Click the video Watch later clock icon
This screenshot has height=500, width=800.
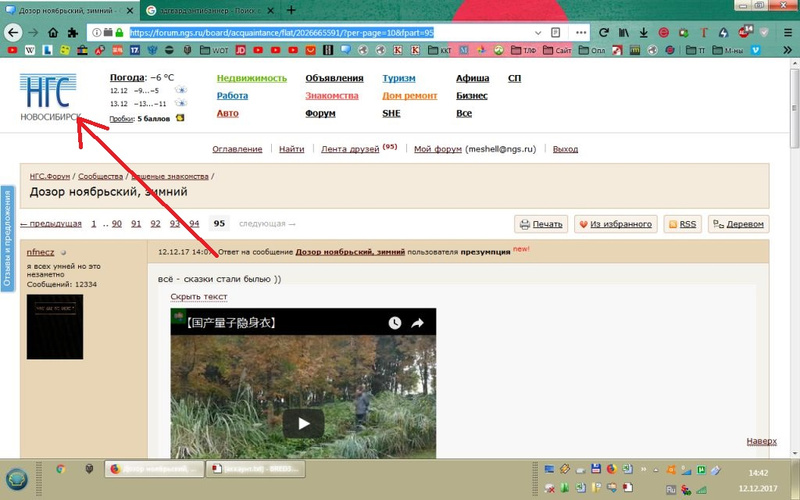tap(395, 323)
